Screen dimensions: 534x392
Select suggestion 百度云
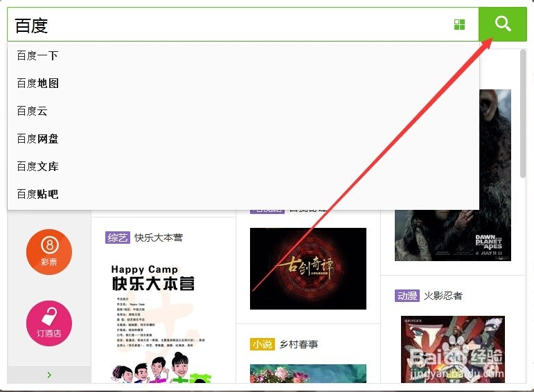[x=243, y=111]
